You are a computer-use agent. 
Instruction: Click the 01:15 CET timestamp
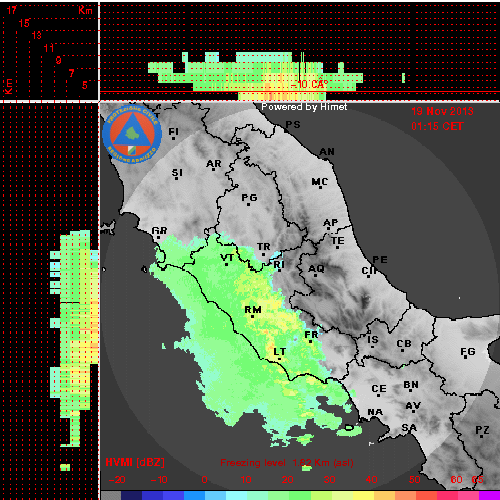[437, 126]
